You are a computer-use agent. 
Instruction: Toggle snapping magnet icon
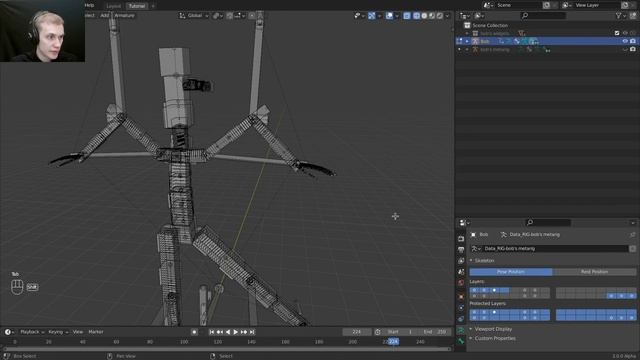click(x=230, y=16)
